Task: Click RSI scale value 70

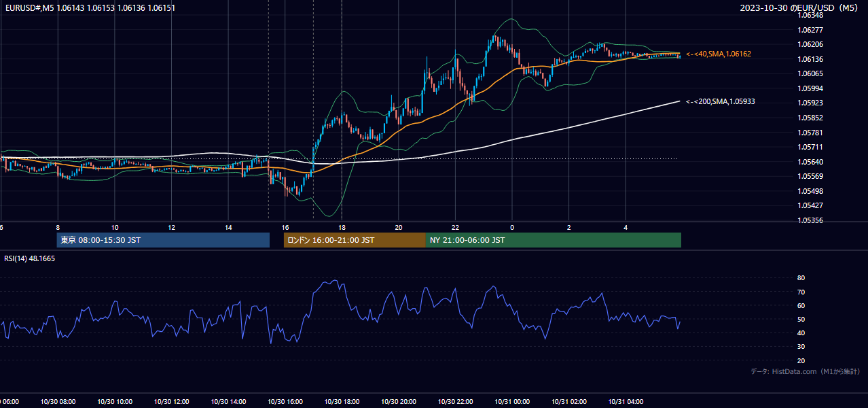Action: (x=801, y=292)
